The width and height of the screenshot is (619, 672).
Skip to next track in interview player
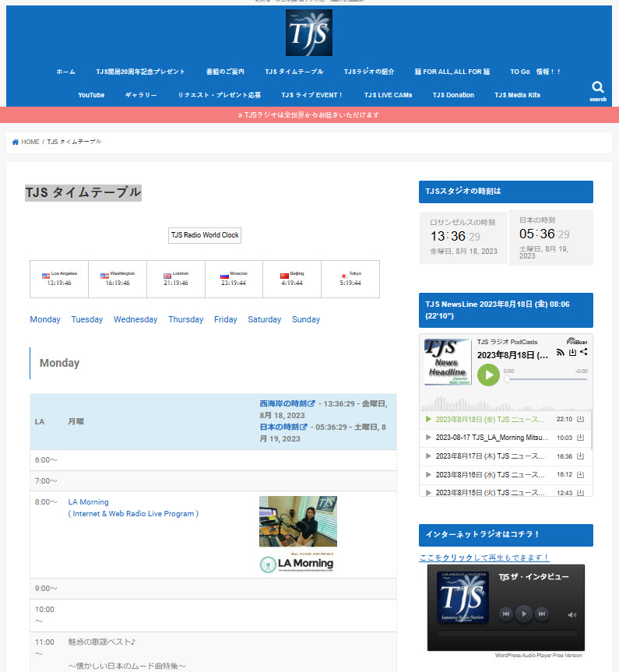coord(542,614)
